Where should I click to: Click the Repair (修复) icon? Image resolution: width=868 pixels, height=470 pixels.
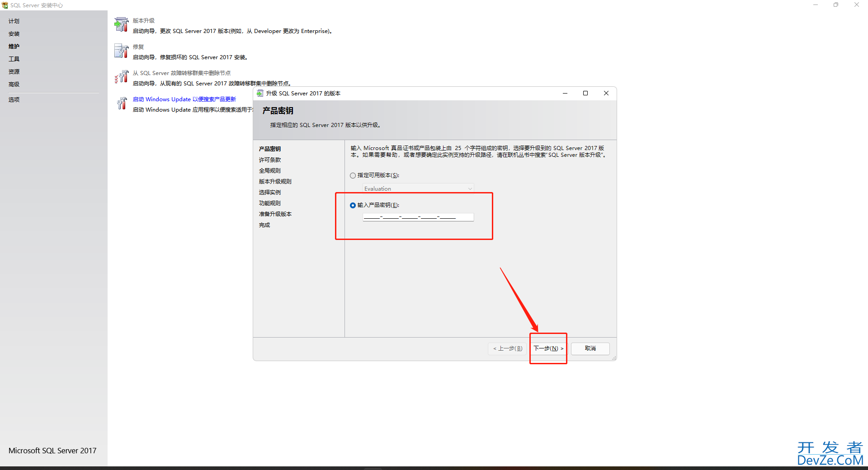coord(121,51)
